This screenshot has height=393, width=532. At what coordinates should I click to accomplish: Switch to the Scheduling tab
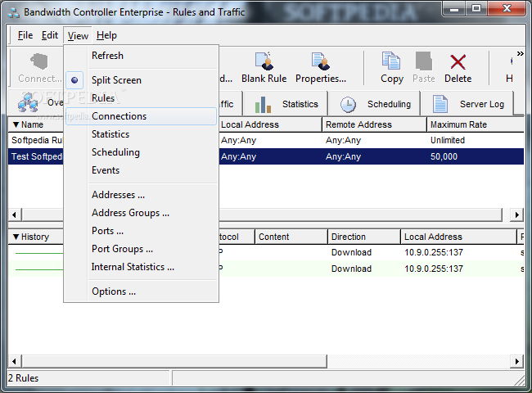tap(374, 104)
